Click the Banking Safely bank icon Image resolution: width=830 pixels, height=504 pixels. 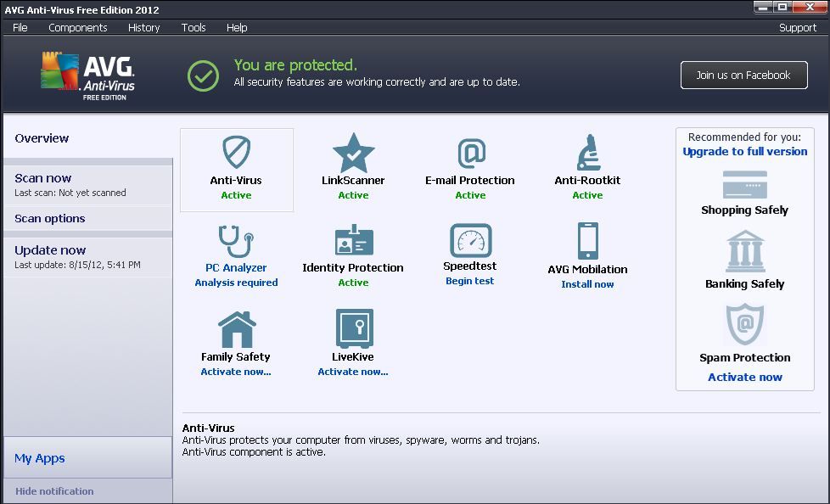[x=745, y=251]
